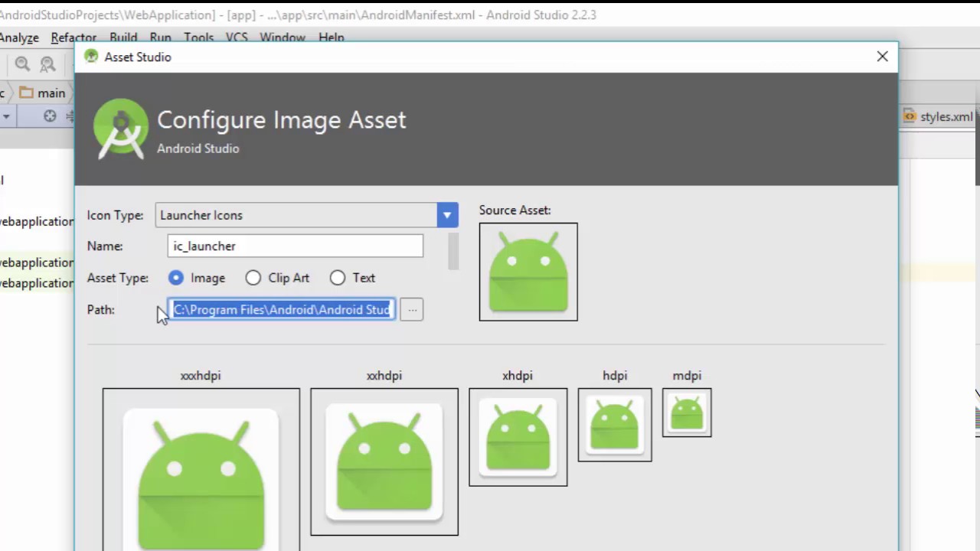Select the Clip Art asset type

click(x=253, y=278)
